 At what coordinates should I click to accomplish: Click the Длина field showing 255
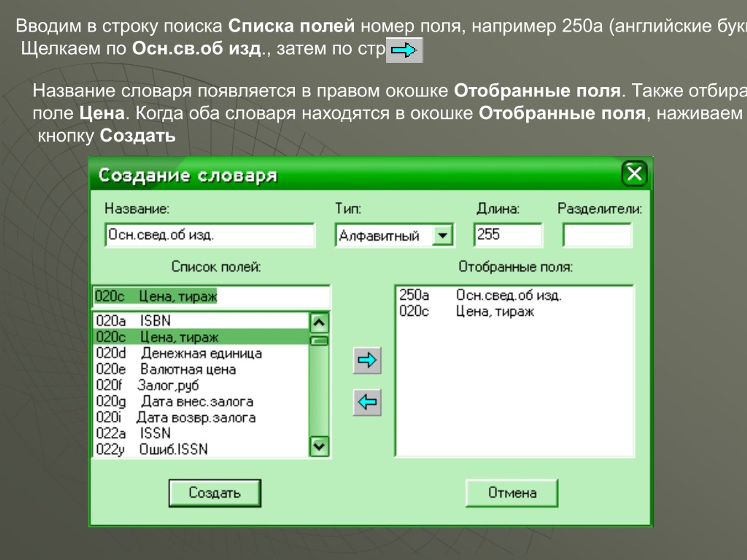pos(508,235)
